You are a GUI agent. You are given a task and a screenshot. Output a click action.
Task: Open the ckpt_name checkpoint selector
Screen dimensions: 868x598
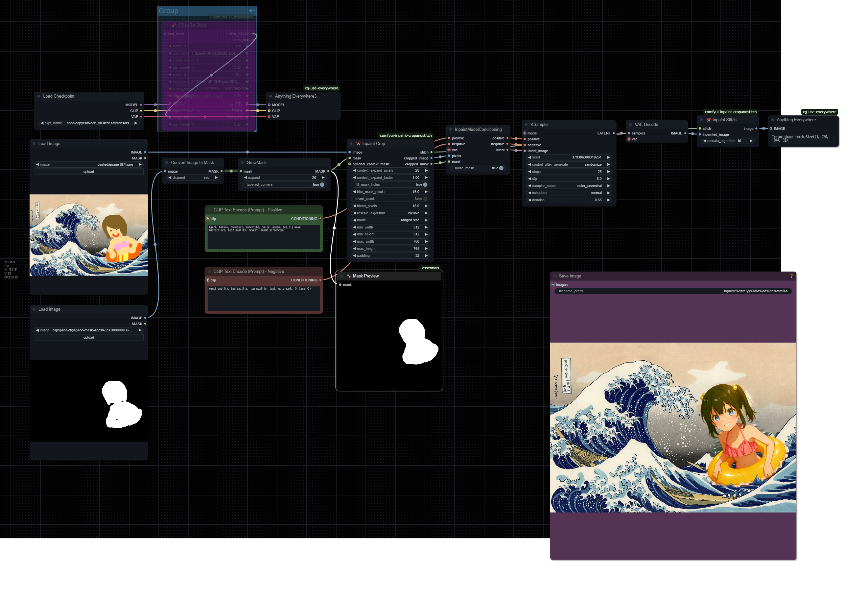89,123
